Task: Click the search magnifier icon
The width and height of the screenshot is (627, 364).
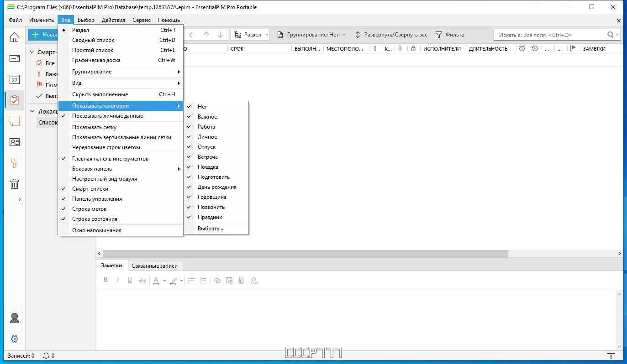Action: [611, 35]
